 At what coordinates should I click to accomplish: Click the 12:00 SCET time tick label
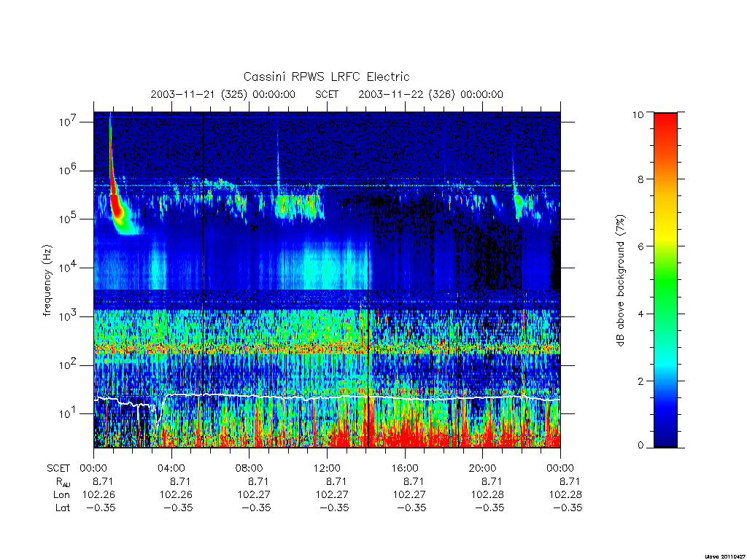[x=327, y=468]
